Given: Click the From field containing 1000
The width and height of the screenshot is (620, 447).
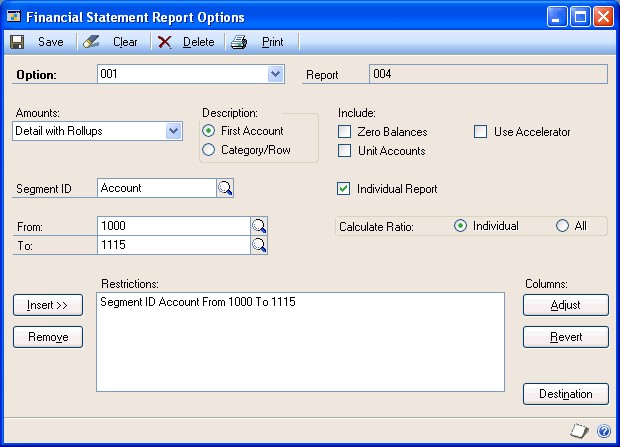Looking at the screenshot, I should 174,226.
